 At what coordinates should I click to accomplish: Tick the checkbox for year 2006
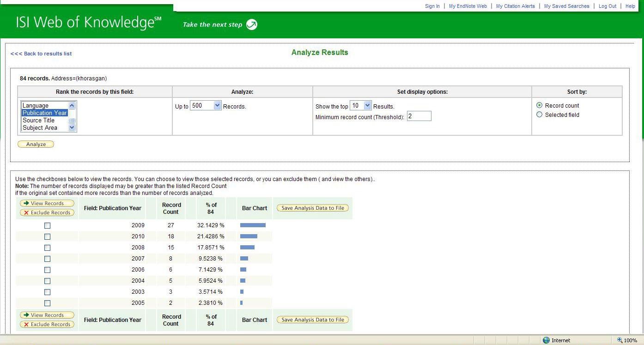[x=47, y=270]
